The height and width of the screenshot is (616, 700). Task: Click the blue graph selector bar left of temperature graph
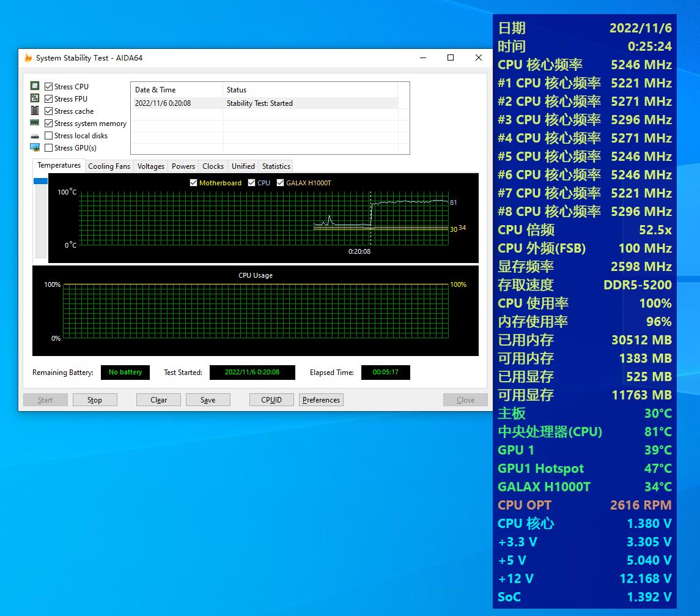coord(40,181)
